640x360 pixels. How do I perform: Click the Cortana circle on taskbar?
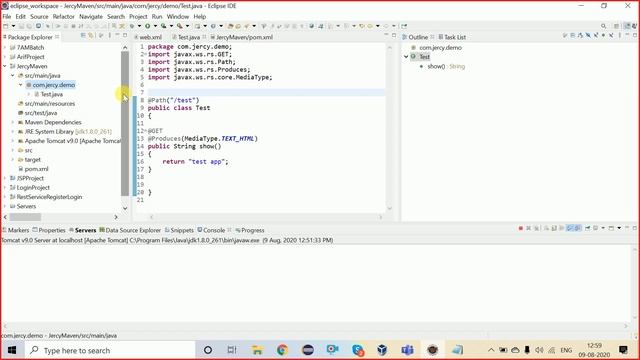(208, 350)
